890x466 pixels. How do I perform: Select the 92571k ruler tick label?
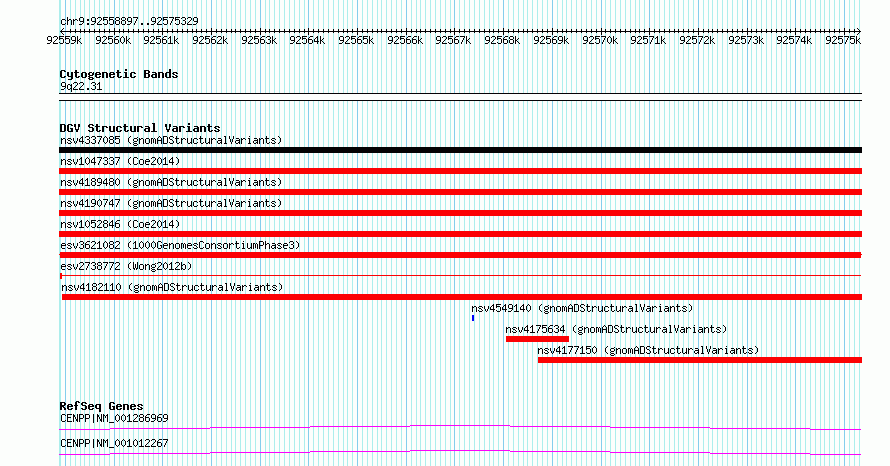[648, 40]
